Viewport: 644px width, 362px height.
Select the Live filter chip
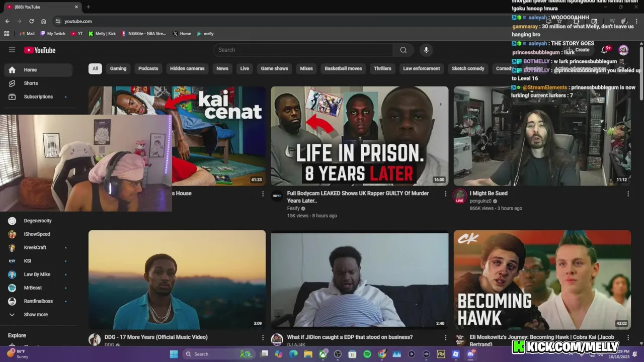[x=245, y=68]
